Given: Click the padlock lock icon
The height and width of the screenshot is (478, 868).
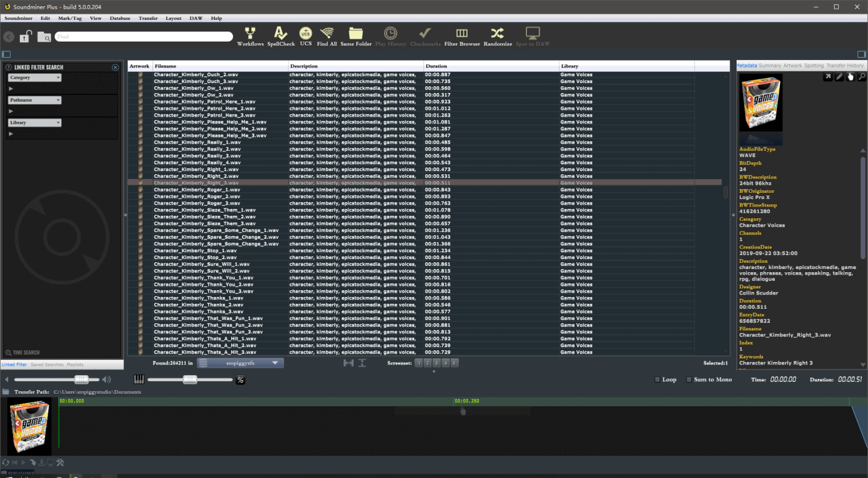Looking at the screenshot, I should point(25,37).
